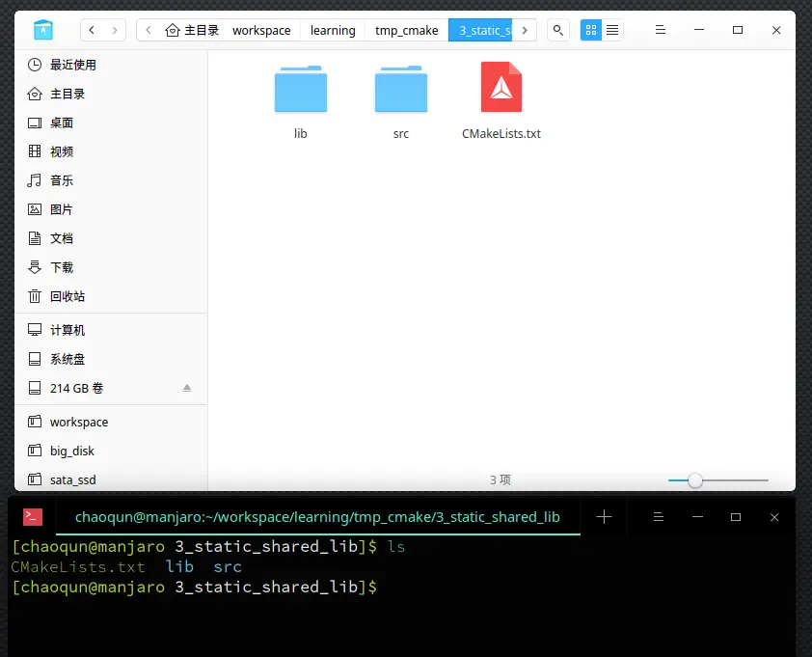Click the terminal app icon
The height and width of the screenshot is (657, 812).
(x=33, y=516)
